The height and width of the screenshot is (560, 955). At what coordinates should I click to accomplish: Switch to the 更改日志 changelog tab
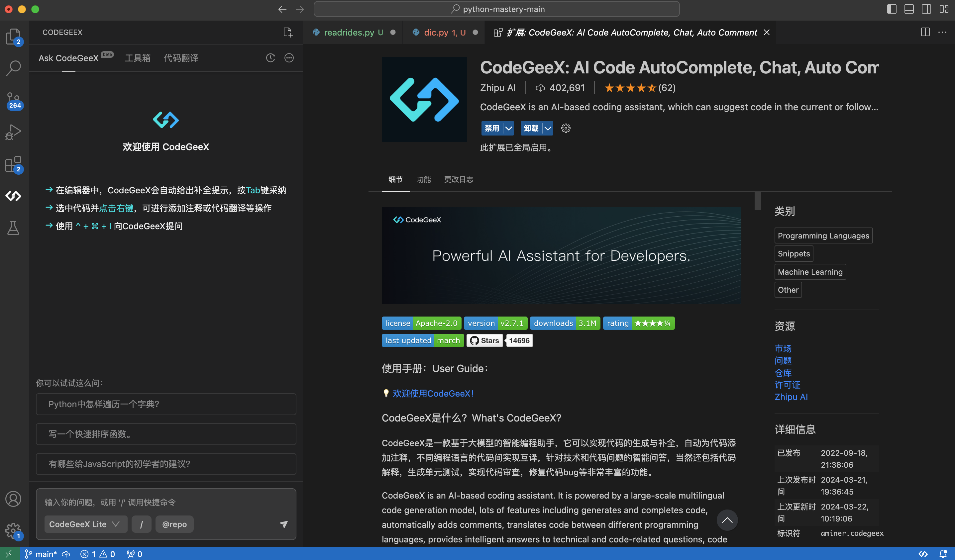pyautogui.click(x=458, y=179)
